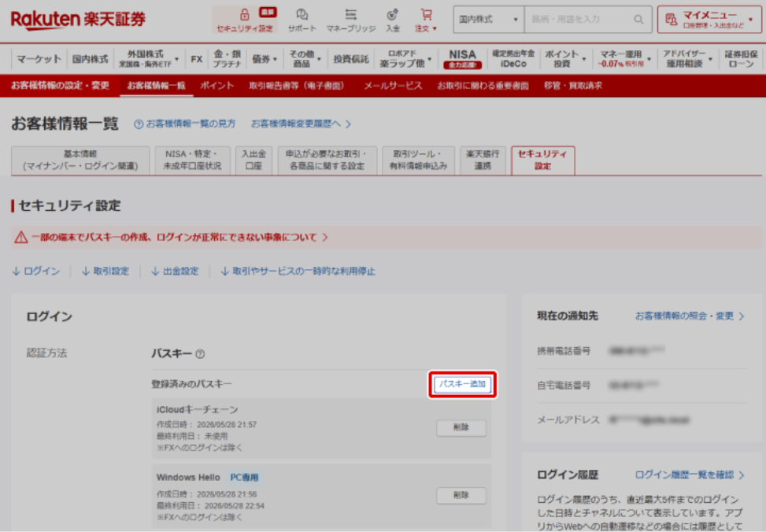Click the マイメニュー account icon
The height and width of the screenshot is (532, 766).
[672, 19]
